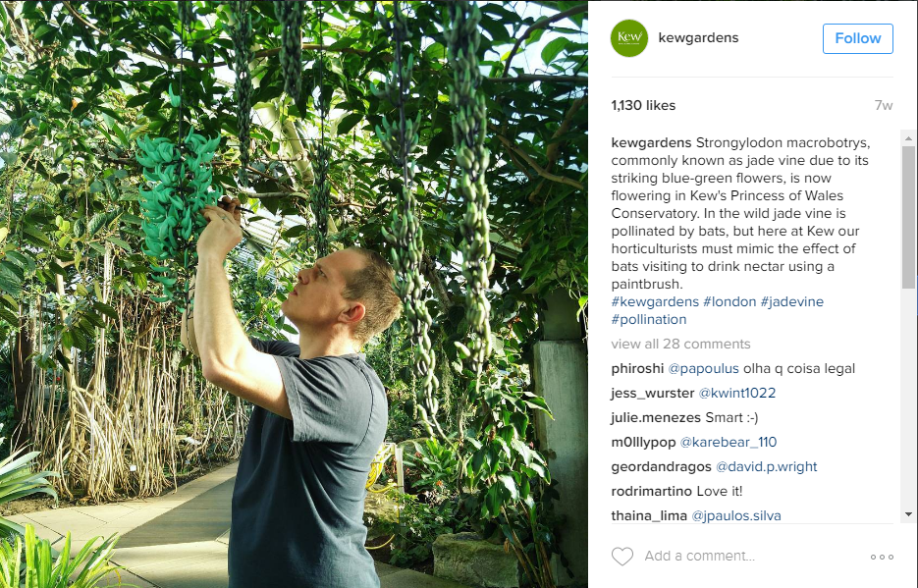Open the #london hashtag link
Viewport: 918px width, 588px height.
pyautogui.click(x=729, y=302)
